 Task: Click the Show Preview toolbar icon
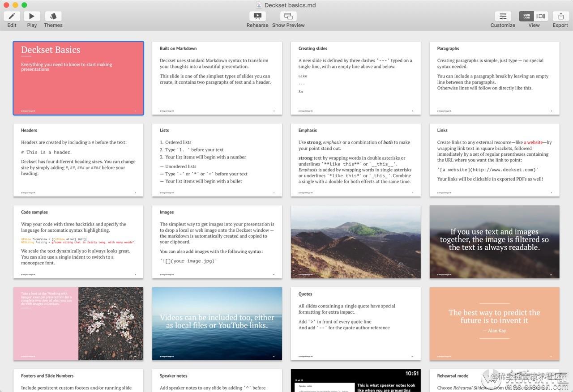[x=288, y=16]
